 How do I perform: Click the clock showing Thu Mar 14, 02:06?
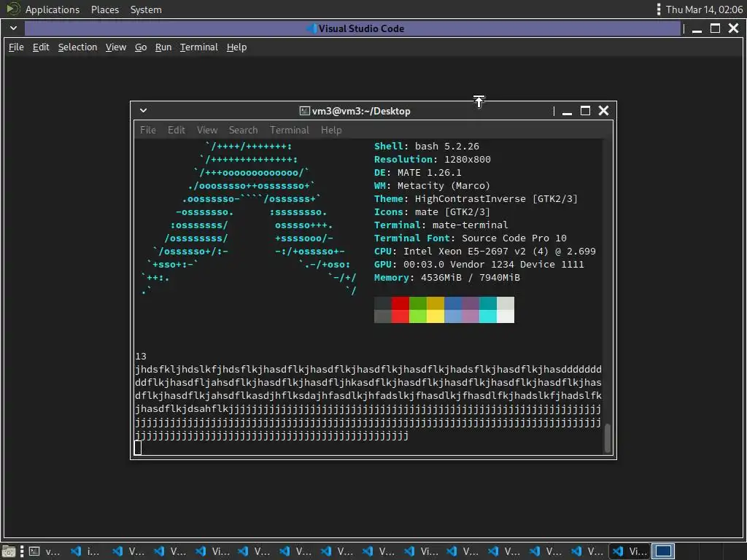[704, 9]
